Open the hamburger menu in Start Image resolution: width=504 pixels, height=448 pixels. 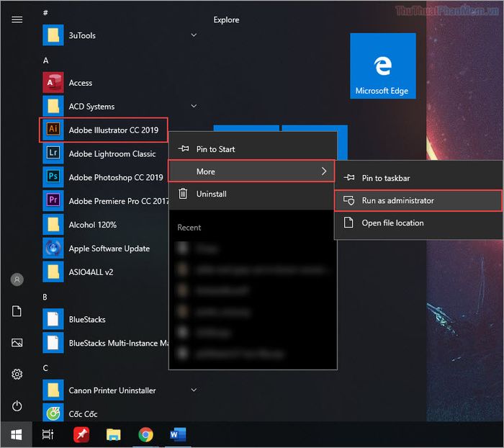[x=17, y=19]
